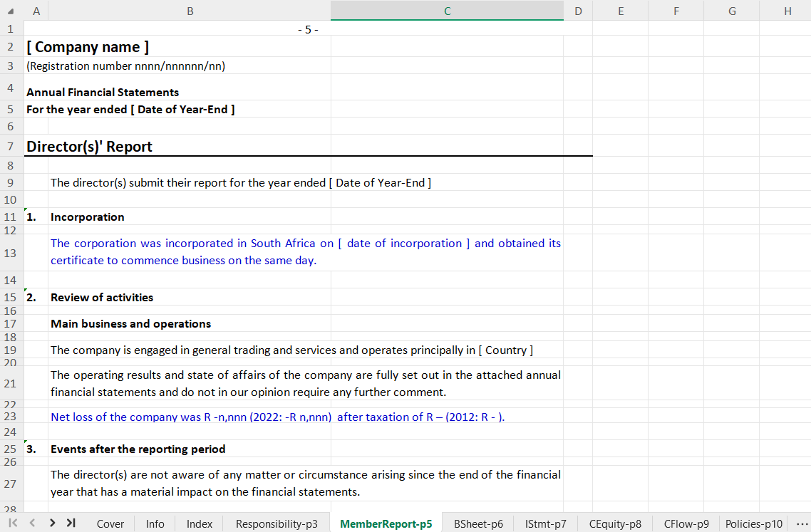Open the CEquity-p8 sheet tab
811x532 pixels.
(615, 524)
